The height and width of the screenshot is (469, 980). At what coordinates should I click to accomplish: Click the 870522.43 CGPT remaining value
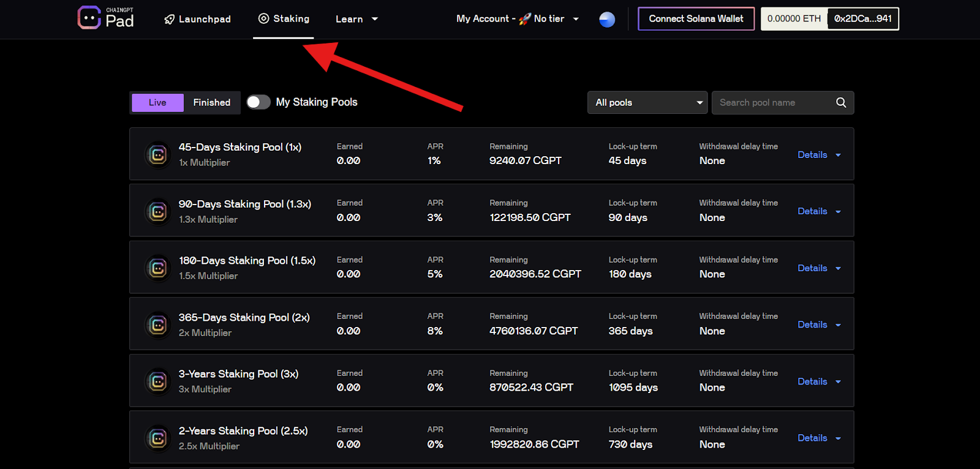click(x=531, y=387)
